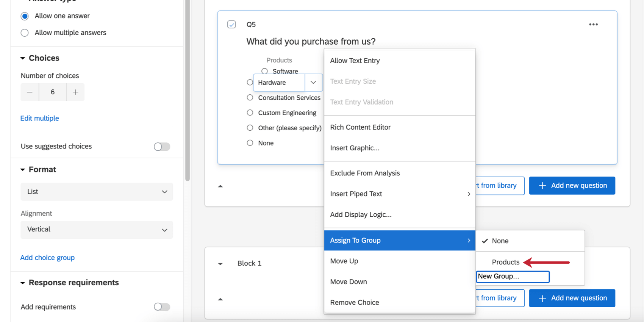Select Allow multiple answers option
Screen dimensions: 644x322
click(25, 33)
